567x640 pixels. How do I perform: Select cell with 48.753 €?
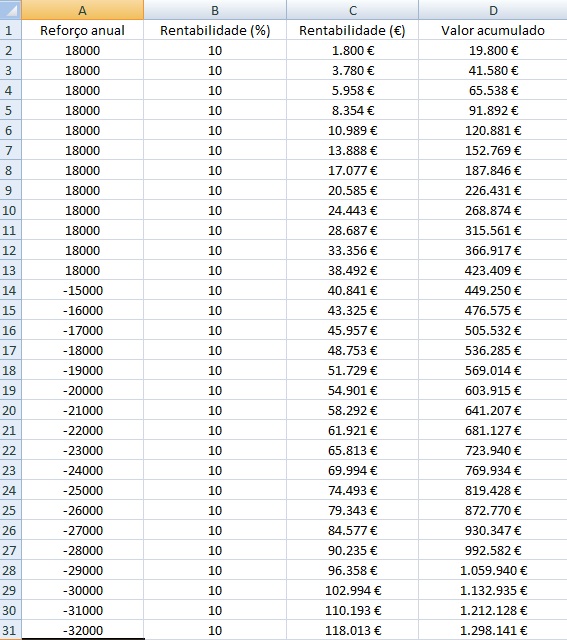click(352, 350)
